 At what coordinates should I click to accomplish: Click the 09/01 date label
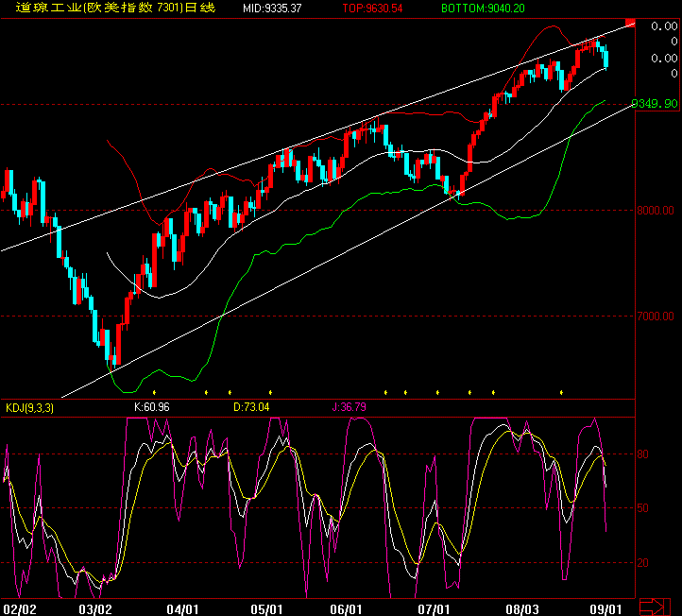pyautogui.click(x=605, y=609)
